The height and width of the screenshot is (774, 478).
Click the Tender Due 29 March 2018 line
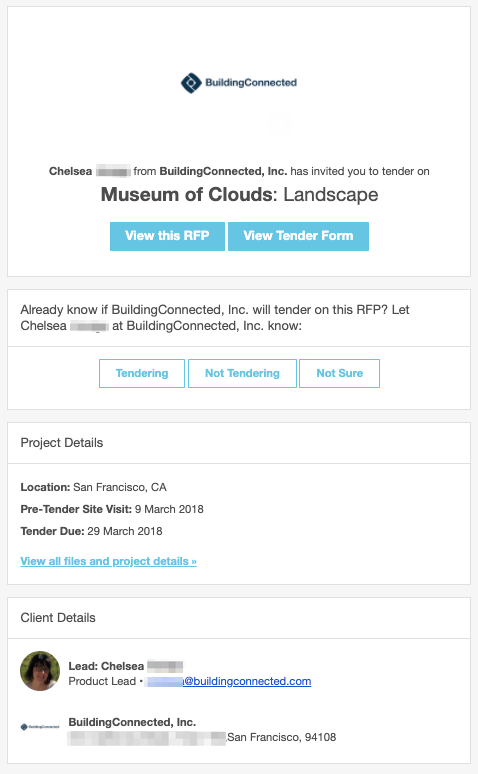(91, 531)
